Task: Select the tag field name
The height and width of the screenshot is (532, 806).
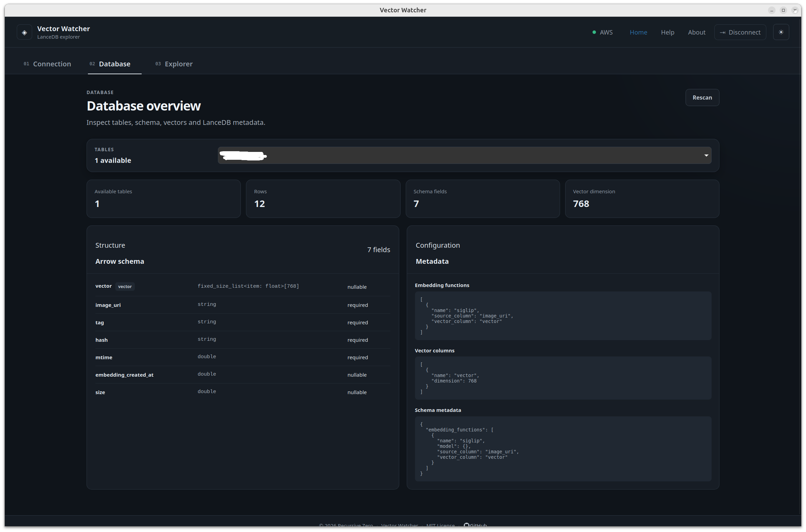Action: pyautogui.click(x=100, y=322)
